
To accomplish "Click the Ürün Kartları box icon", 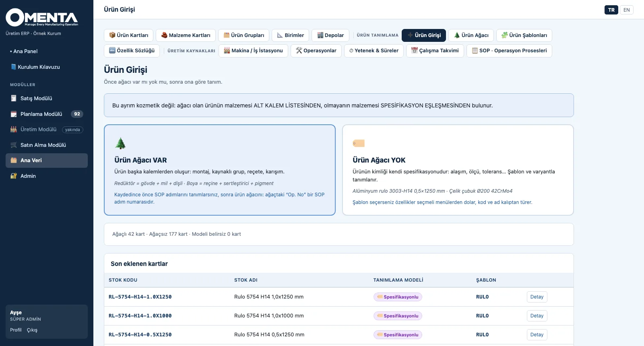I will [x=112, y=35].
